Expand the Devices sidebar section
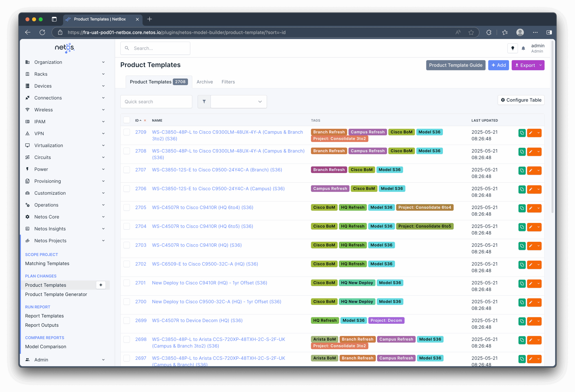The height and width of the screenshot is (392, 575). tap(65, 86)
